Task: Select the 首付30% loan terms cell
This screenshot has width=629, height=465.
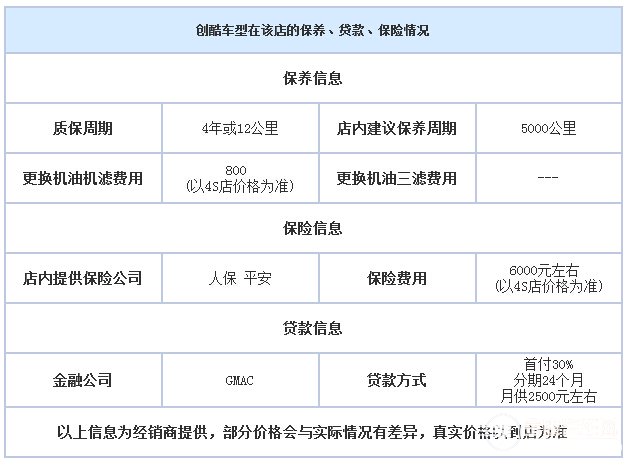Action: click(x=549, y=380)
